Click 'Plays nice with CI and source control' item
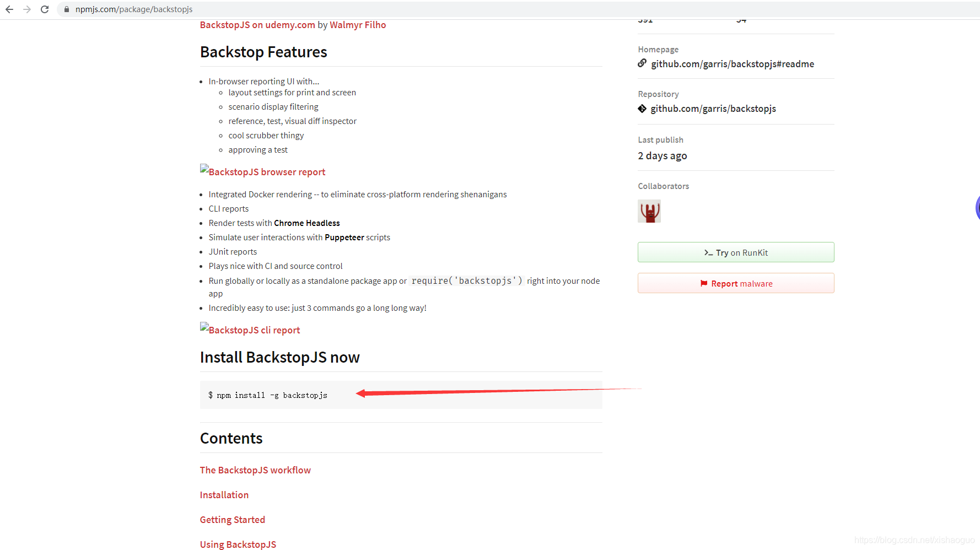This screenshot has height=550, width=980. tap(276, 266)
